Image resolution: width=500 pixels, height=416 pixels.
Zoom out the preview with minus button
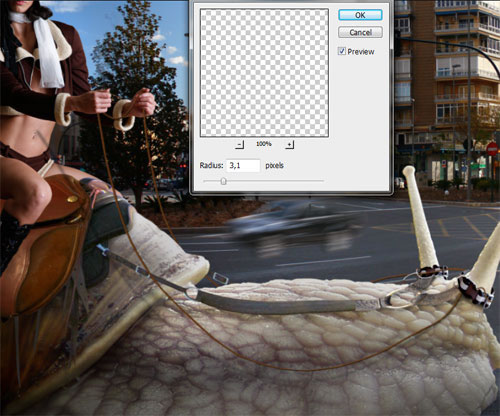tap(239, 144)
